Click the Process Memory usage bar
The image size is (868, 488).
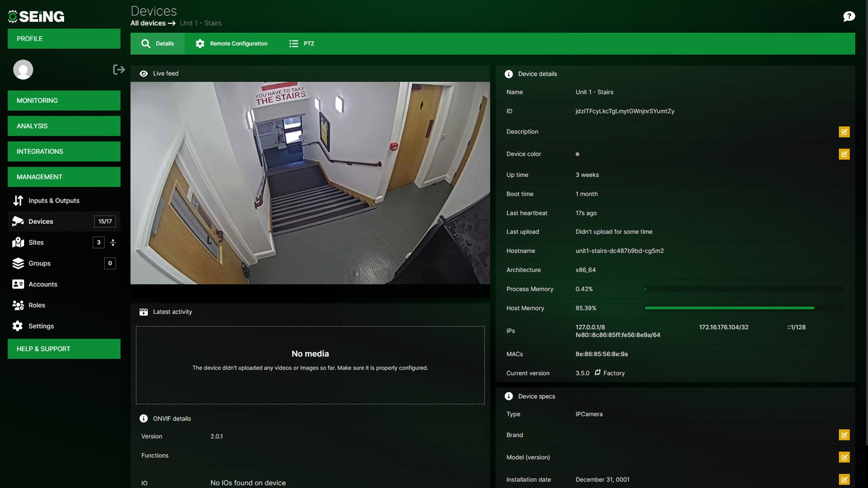pyautogui.click(x=744, y=289)
